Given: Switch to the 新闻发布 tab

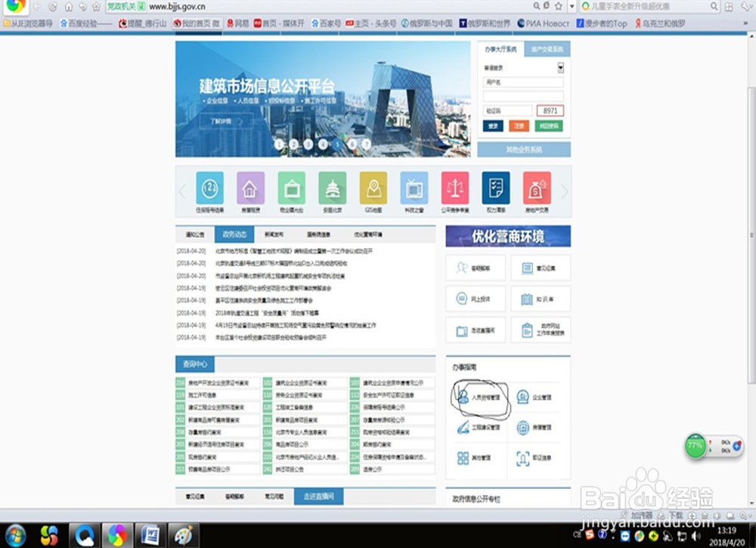Looking at the screenshot, I should tap(274, 234).
